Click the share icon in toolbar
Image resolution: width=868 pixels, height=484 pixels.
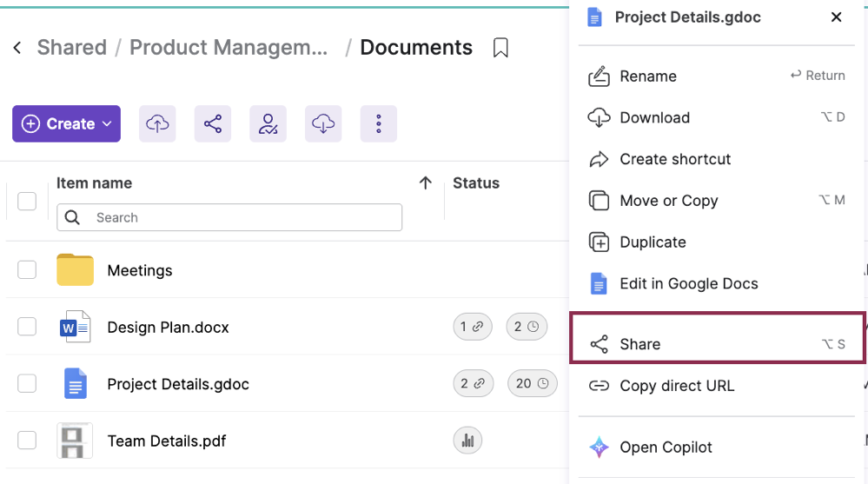213,124
